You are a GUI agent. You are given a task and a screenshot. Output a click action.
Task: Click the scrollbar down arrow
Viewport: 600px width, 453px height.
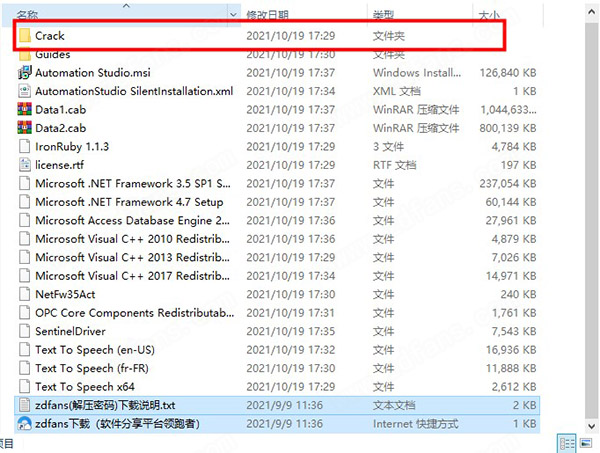(592, 425)
